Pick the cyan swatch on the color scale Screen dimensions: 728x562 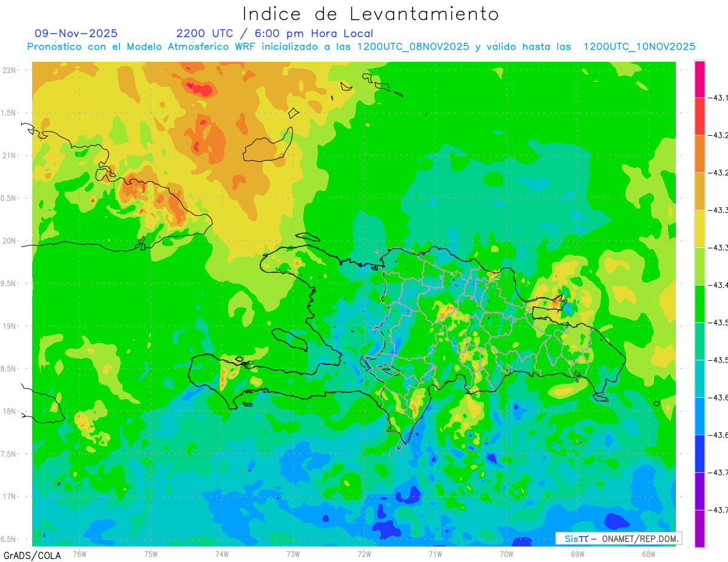click(699, 379)
